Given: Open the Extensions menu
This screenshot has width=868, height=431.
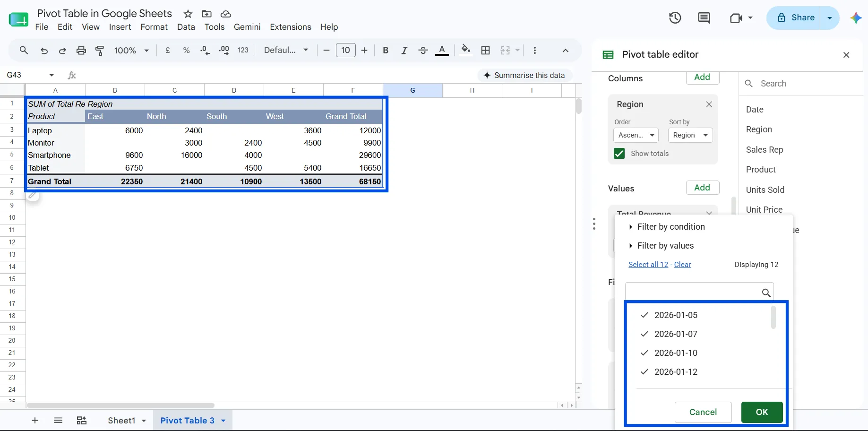Looking at the screenshot, I should 291,27.
